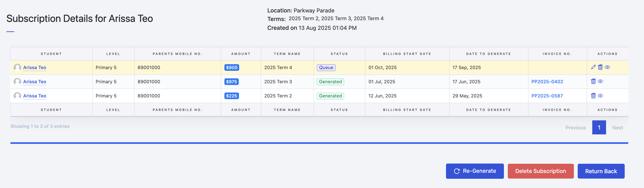Click the Next pagination link
The height and width of the screenshot is (188, 644).
[x=617, y=127]
